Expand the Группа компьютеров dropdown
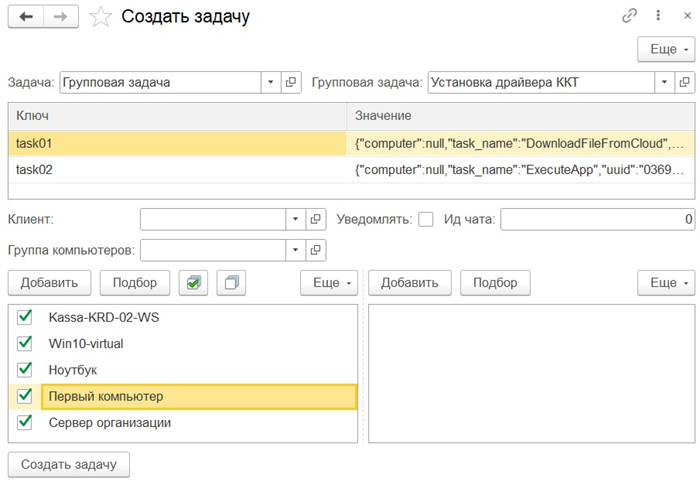 [x=295, y=249]
